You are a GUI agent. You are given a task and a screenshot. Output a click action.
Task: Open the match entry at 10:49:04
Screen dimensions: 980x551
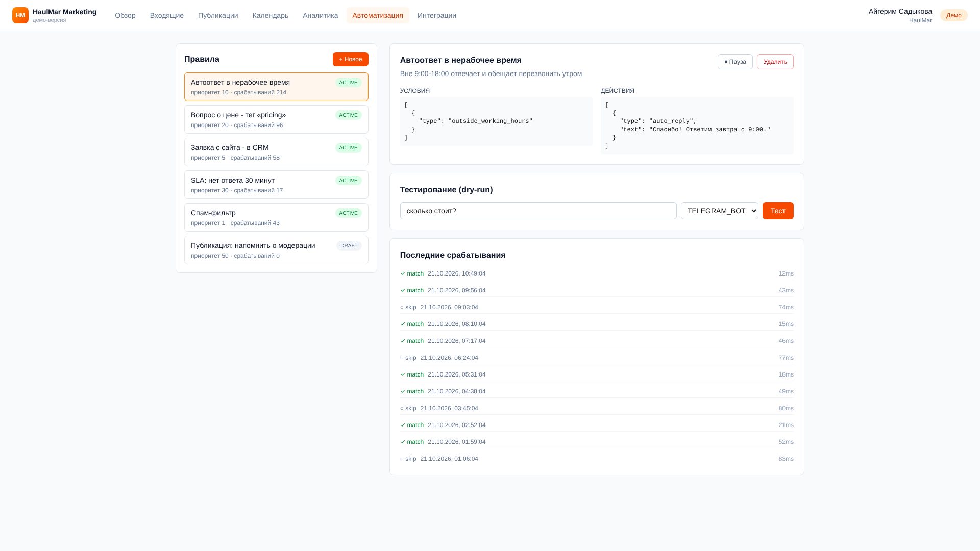[x=597, y=273]
